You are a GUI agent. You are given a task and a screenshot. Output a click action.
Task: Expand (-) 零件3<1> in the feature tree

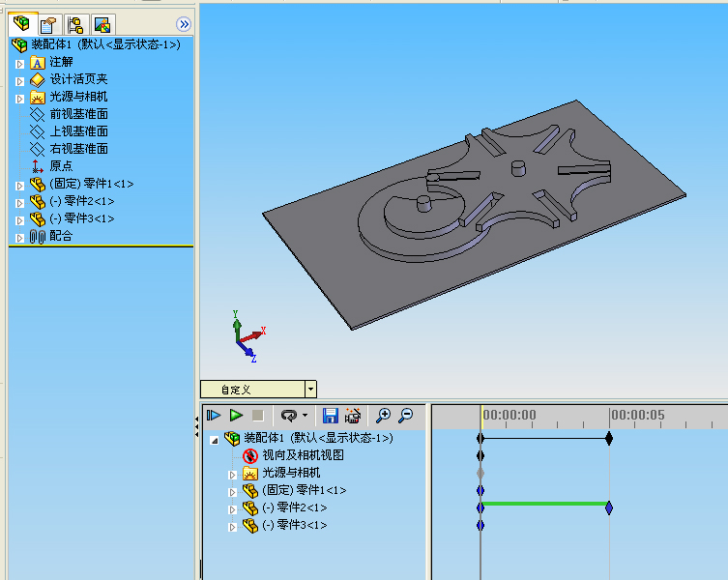click(19, 220)
